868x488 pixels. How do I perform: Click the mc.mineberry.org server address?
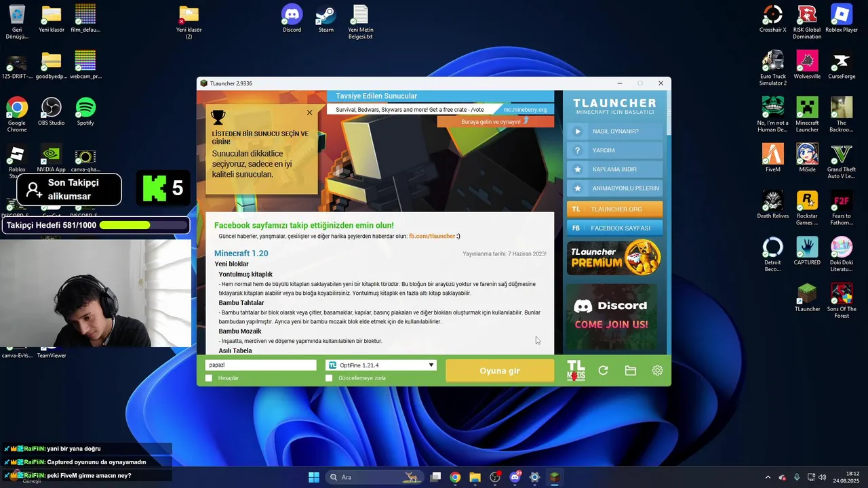(x=525, y=110)
